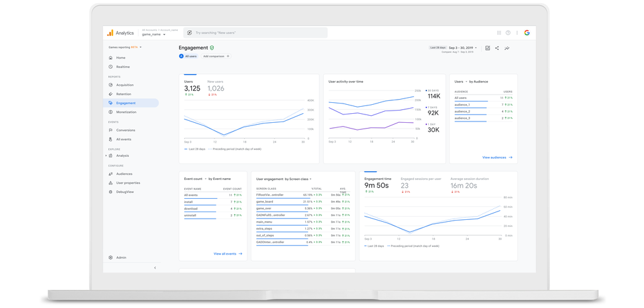Open the Games reporting BETA dropdown
The height and width of the screenshot is (308, 644).
(x=126, y=47)
